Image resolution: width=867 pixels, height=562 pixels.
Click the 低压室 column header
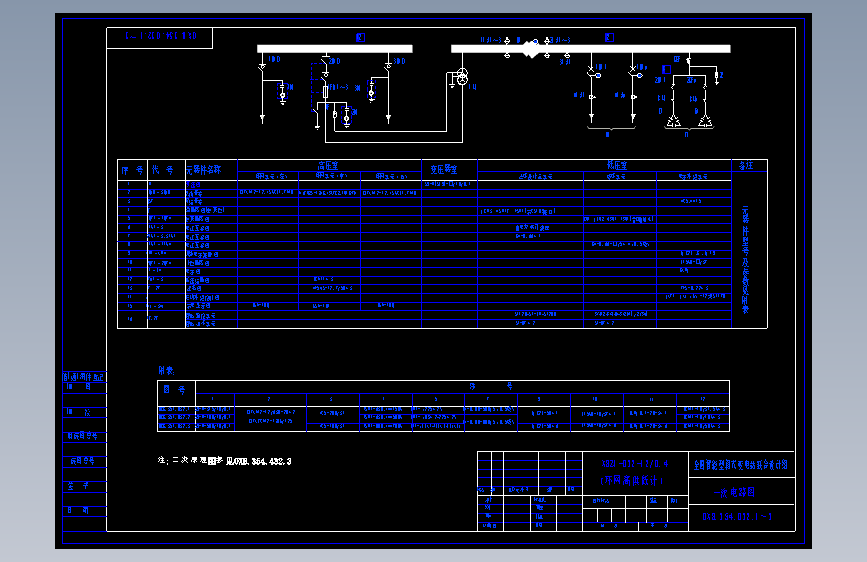coord(604,165)
